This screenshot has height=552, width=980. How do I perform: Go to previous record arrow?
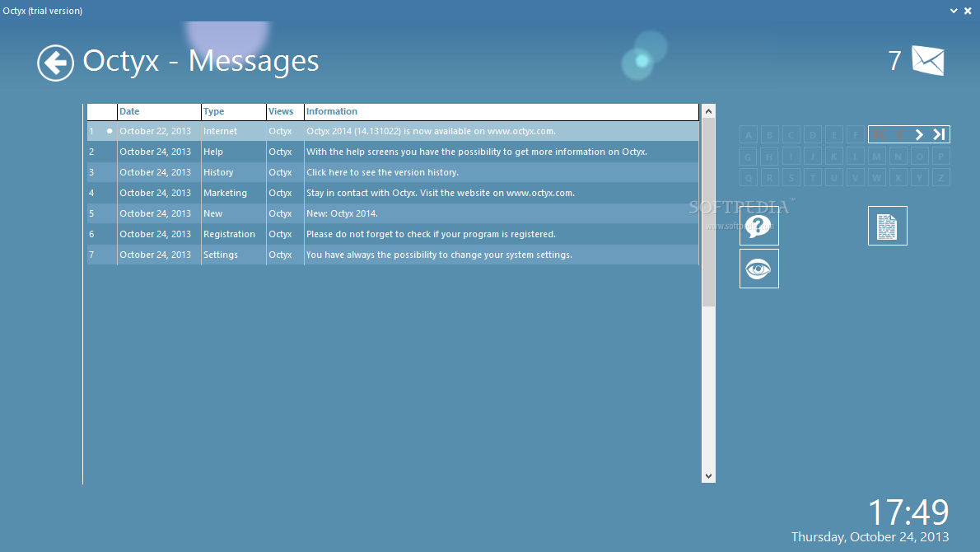coord(900,134)
